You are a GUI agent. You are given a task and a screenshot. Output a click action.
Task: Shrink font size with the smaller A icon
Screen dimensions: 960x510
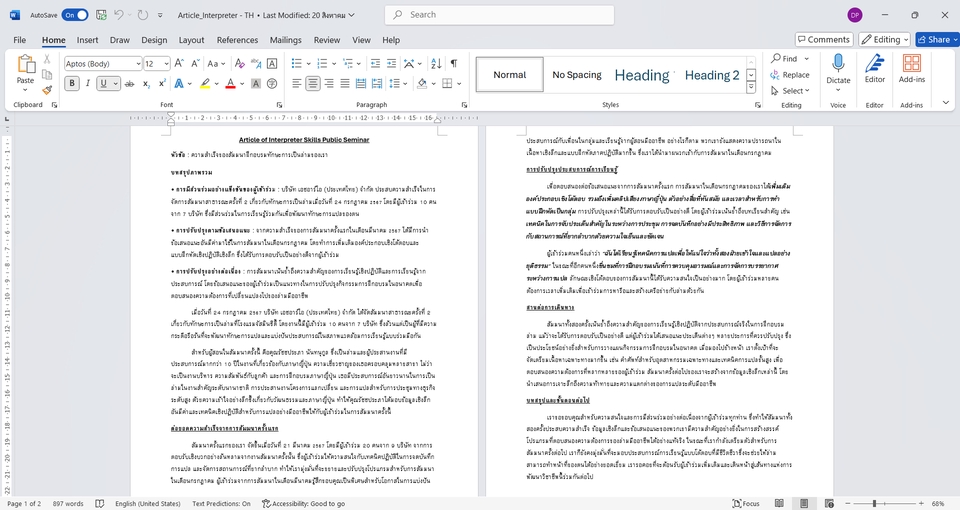195,63
